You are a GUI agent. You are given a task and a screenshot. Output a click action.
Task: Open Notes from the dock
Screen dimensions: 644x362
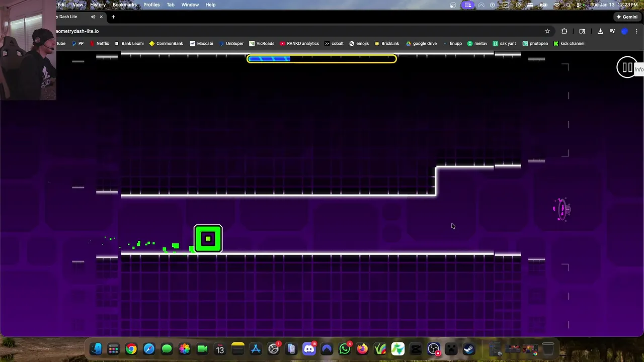[x=237, y=349]
